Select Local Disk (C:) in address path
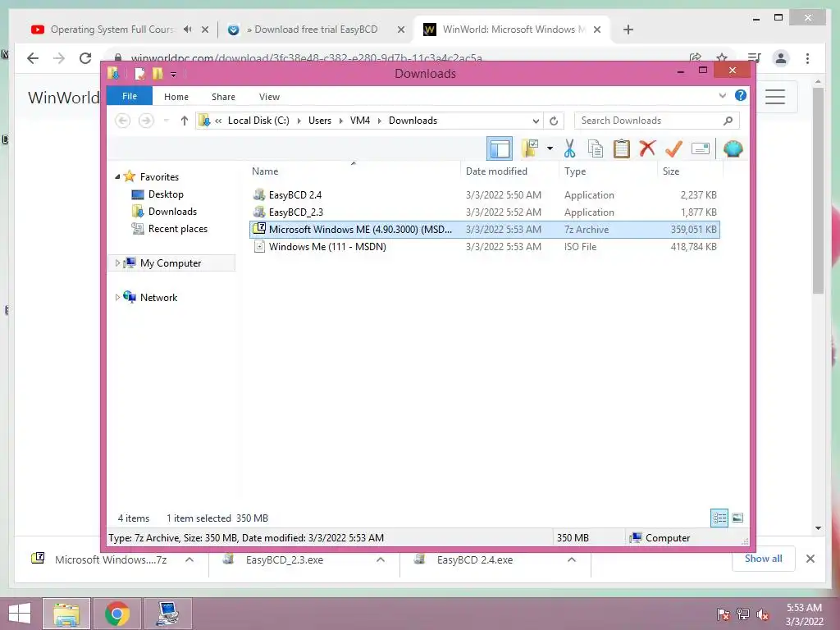Screen dimensions: 840x630 (x=258, y=121)
